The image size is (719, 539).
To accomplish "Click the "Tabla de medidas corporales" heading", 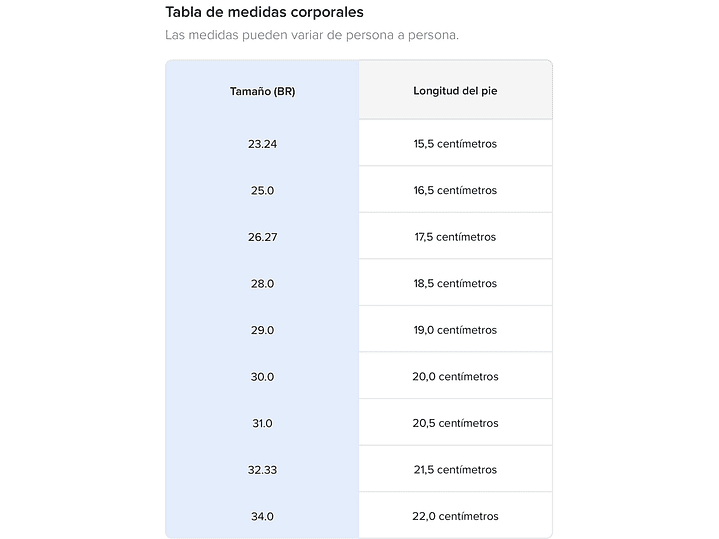I will click(264, 13).
